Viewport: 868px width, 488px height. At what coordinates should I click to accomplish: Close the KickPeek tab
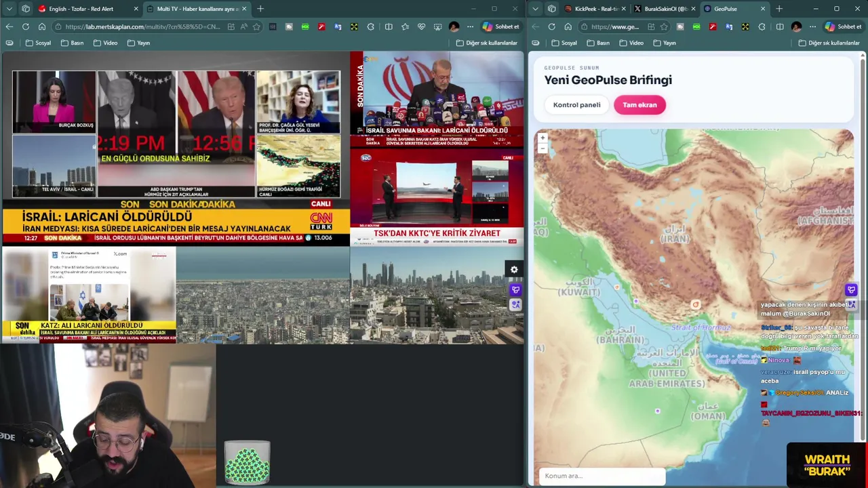pos(624,9)
